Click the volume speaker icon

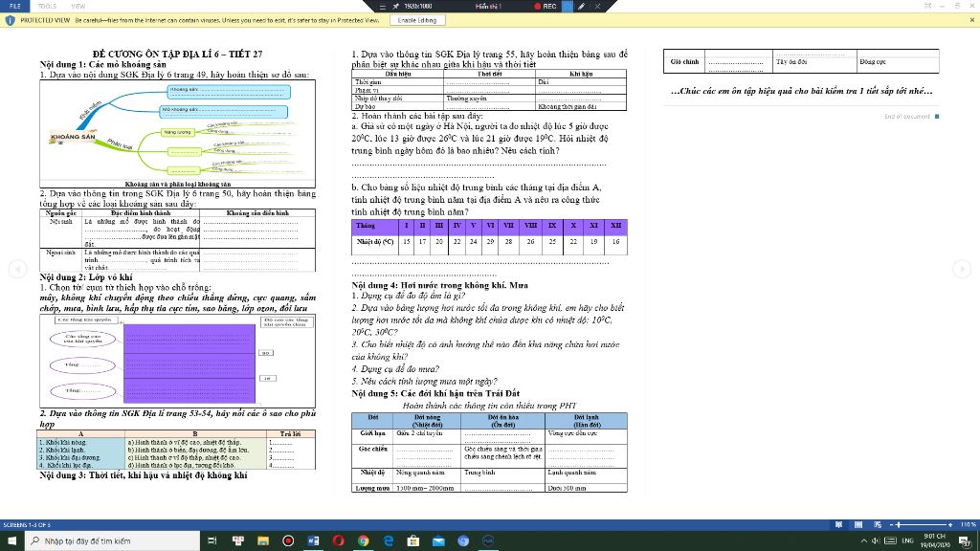click(x=876, y=541)
